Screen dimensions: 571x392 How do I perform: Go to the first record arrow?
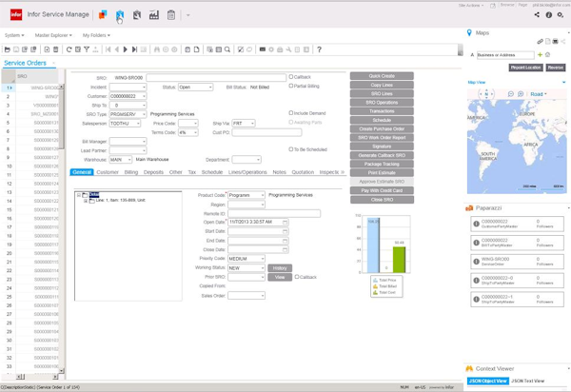point(108,49)
